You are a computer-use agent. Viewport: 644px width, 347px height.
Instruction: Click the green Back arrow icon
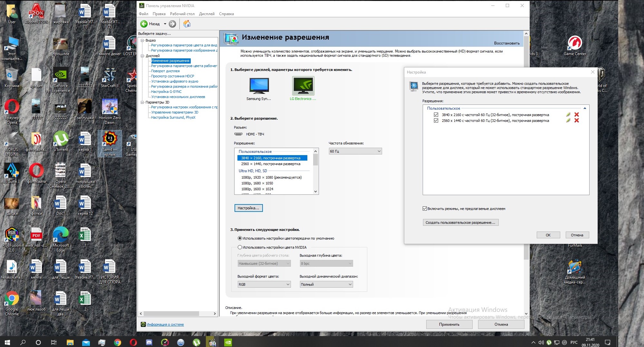click(144, 24)
